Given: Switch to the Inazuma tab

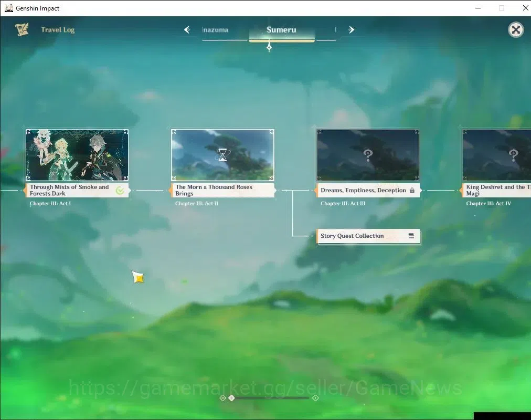Looking at the screenshot, I should click(x=215, y=30).
